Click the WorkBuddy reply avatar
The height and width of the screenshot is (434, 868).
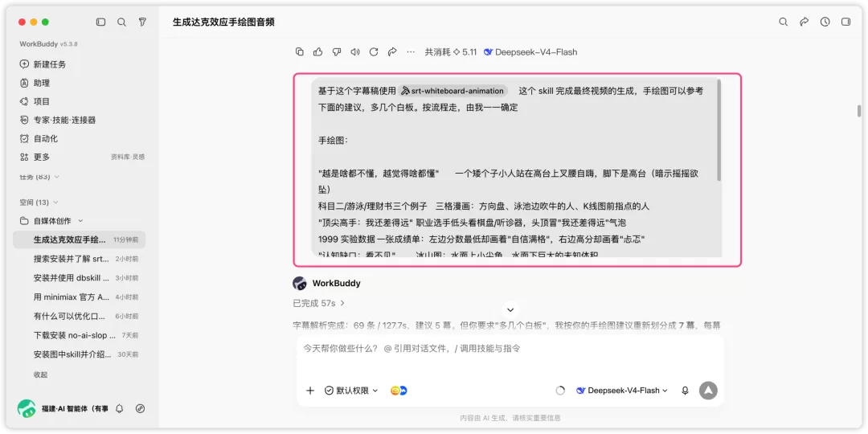(300, 284)
